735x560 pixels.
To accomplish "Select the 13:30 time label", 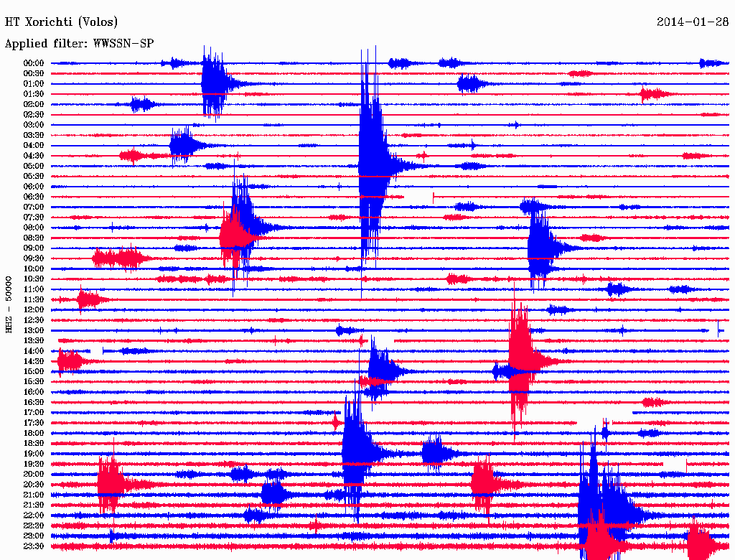I will 34,340.
